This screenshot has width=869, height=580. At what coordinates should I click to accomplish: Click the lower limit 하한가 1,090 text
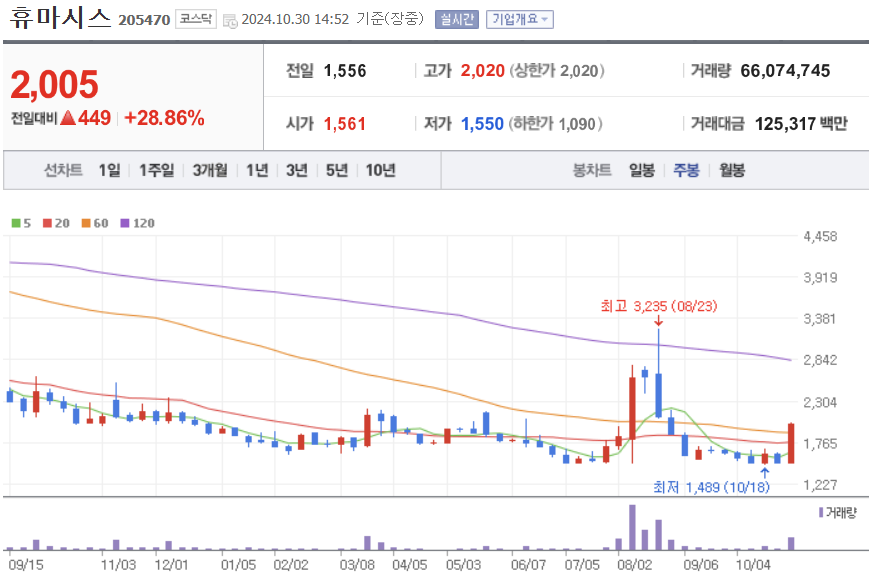pyautogui.click(x=556, y=124)
